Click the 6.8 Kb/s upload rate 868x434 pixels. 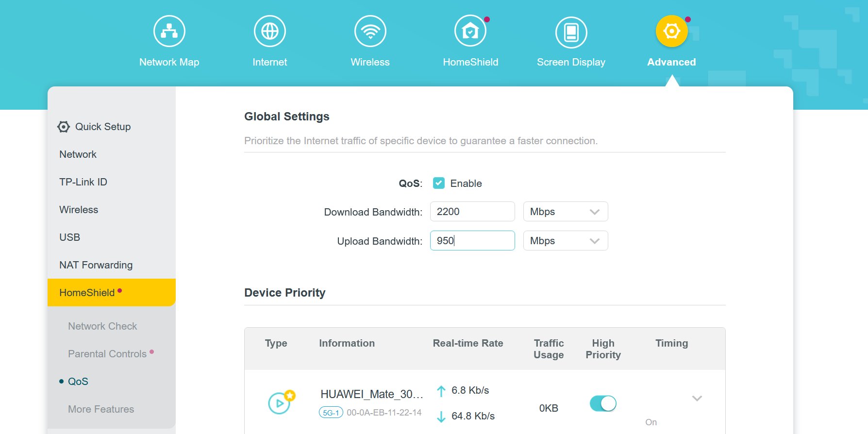pos(470,390)
